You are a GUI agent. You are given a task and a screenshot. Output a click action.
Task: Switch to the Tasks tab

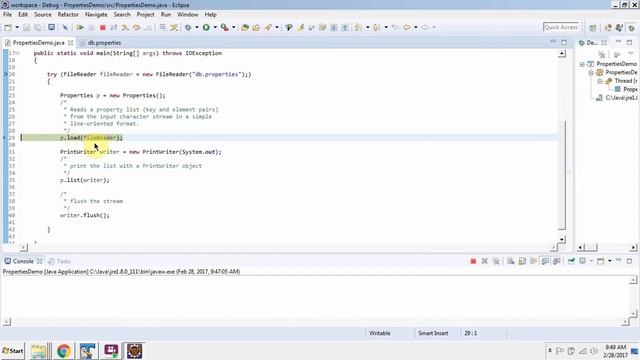[60, 261]
